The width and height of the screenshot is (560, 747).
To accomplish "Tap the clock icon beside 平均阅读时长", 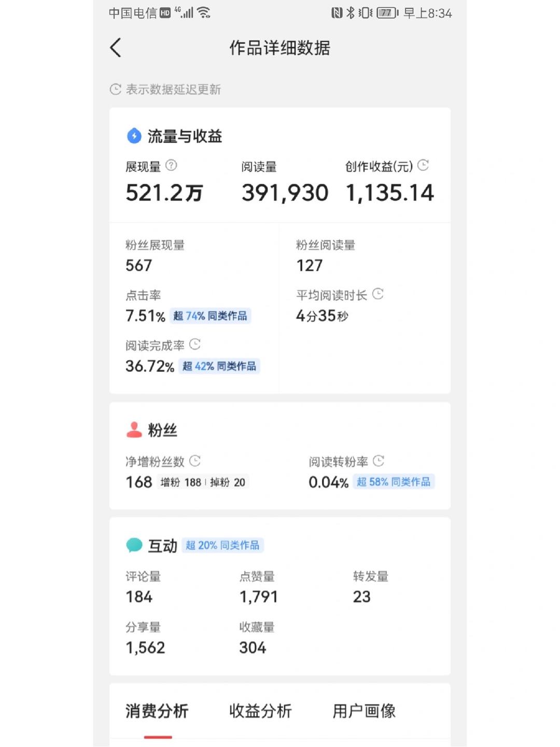I will pyautogui.click(x=378, y=294).
